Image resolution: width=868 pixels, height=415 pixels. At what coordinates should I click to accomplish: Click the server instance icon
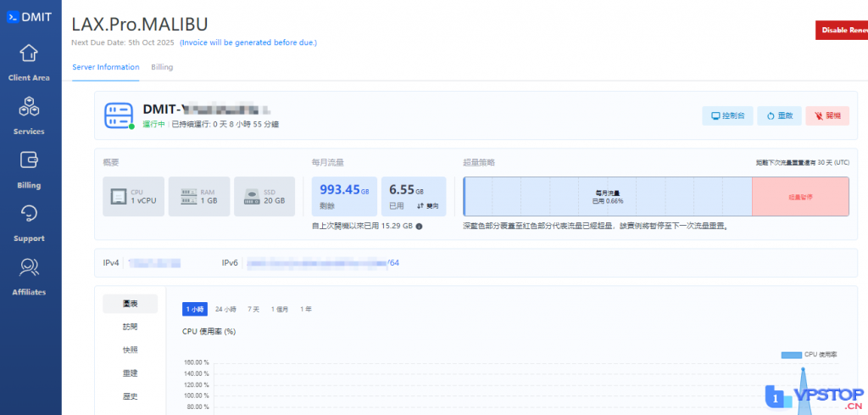(x=118, y=115)
